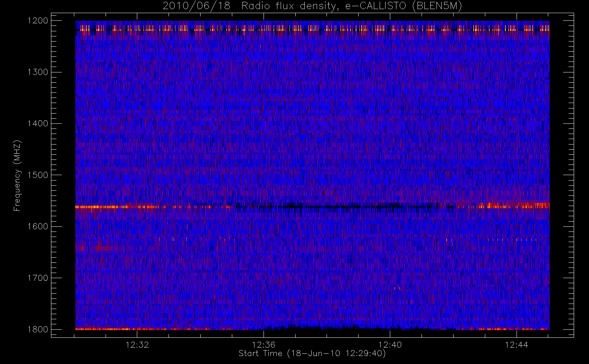589x364 pixels.
Task: Click the 1500 frequency tick label
Action: pyautogui.click(x=38, y=175)
